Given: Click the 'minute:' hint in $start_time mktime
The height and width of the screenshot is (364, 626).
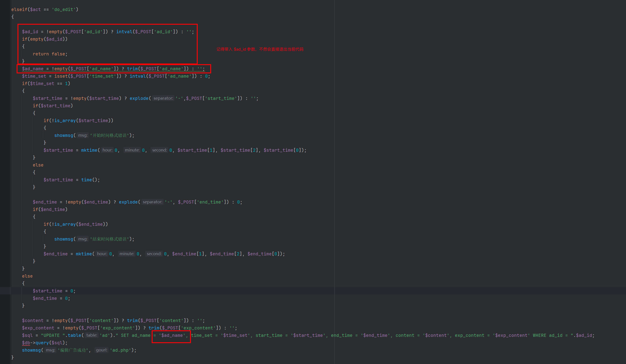Looking at the screenshot, I should pyautogui.click(x=132, y=150).
